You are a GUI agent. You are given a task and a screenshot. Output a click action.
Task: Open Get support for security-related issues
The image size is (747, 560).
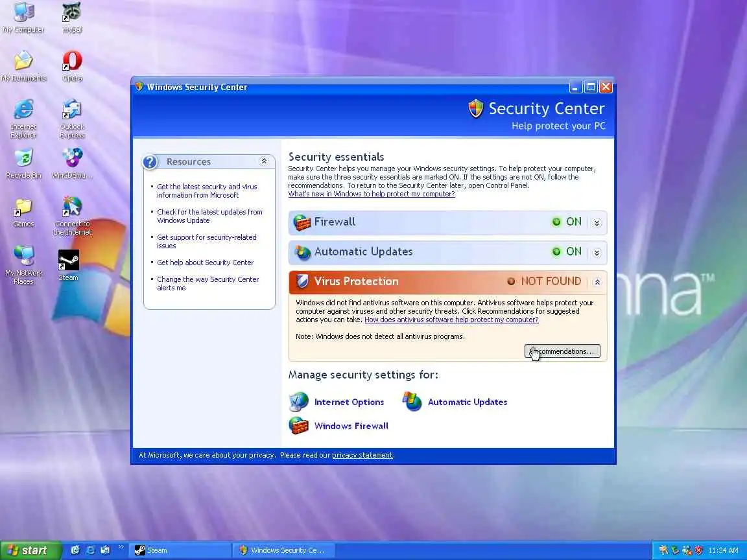206,241
